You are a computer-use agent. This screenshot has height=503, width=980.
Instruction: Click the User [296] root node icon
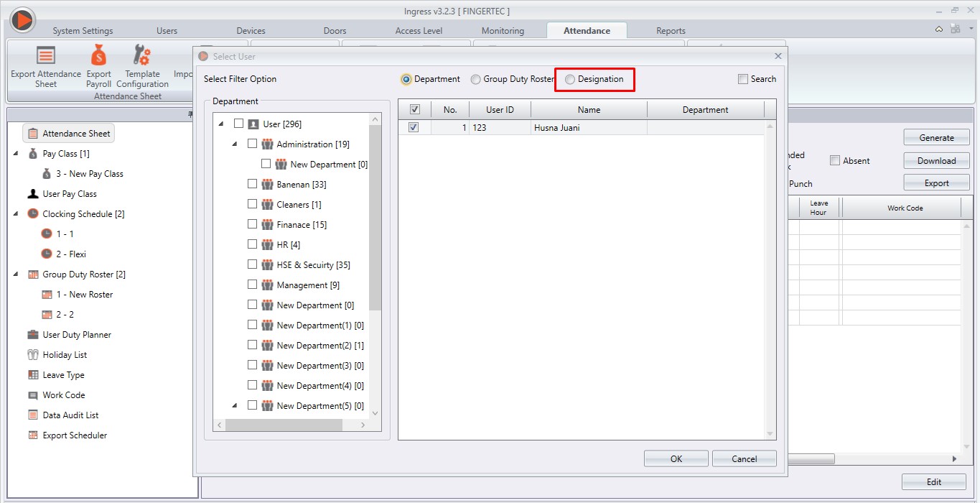click(x=253, y=124)
